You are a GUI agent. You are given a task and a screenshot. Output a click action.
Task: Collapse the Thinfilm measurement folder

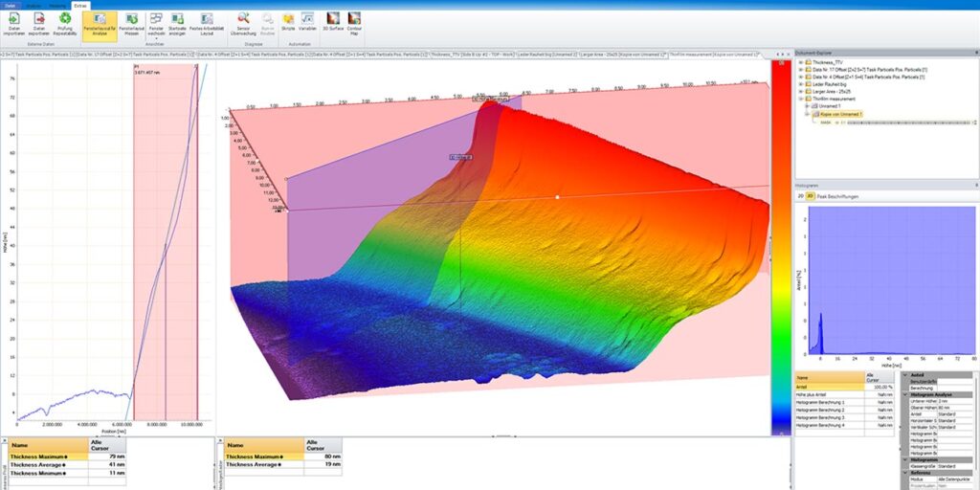pos(801,99)
